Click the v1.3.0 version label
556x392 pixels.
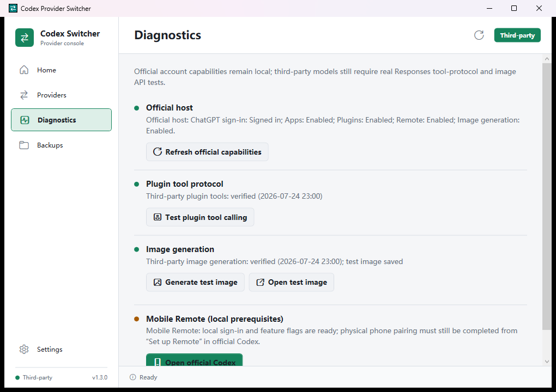point(100,377)
